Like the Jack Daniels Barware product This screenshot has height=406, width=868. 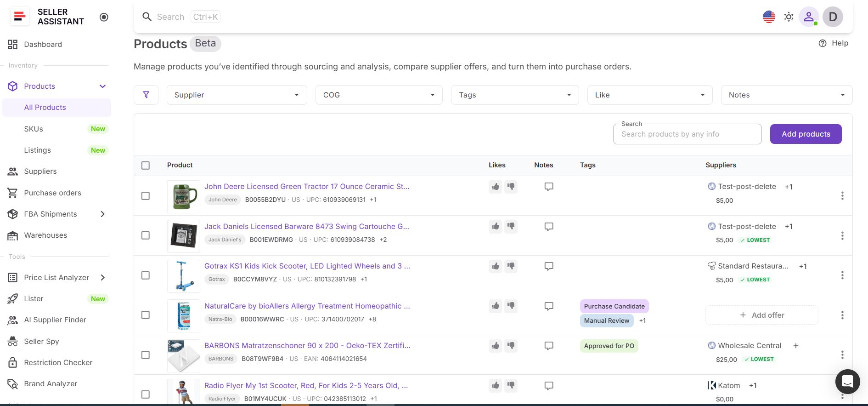[495, 226]
